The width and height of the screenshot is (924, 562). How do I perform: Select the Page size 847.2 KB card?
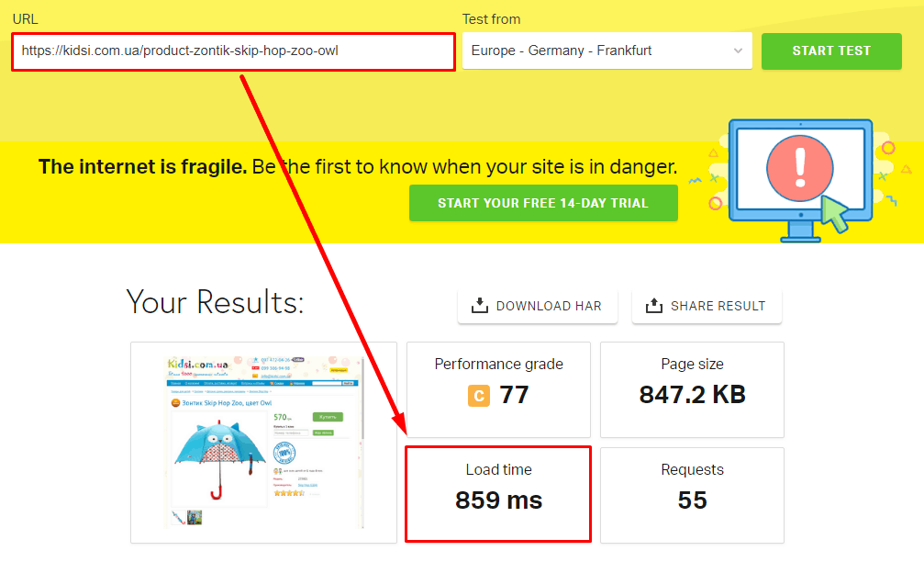[692, 389]
